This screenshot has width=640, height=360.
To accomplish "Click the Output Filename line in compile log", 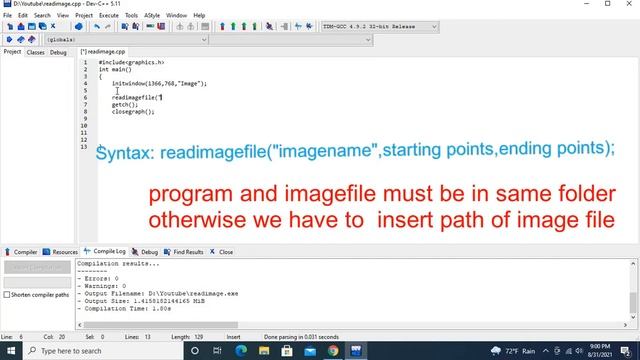I will coord(158,293).
